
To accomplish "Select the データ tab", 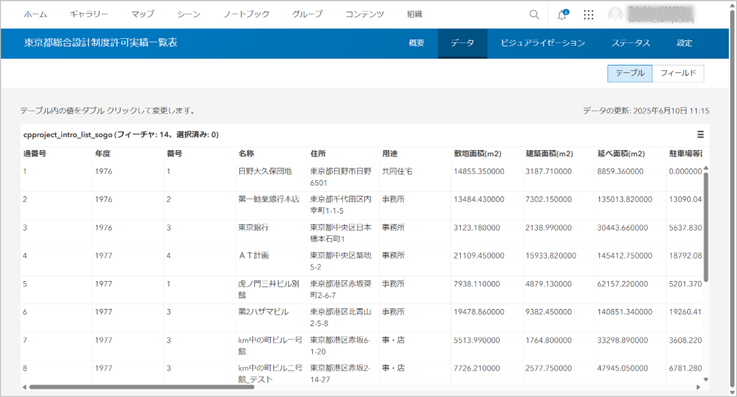I will 463,43.
